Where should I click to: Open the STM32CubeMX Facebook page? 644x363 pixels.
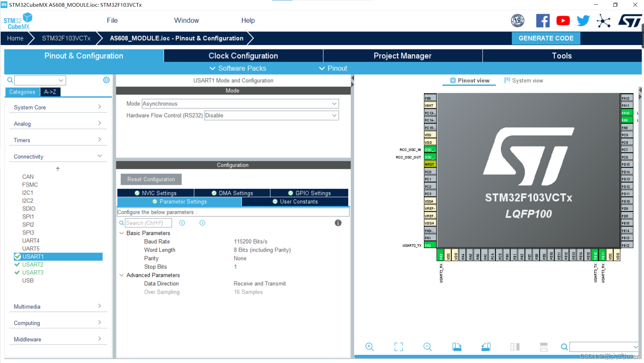click(x=543, y=20)
